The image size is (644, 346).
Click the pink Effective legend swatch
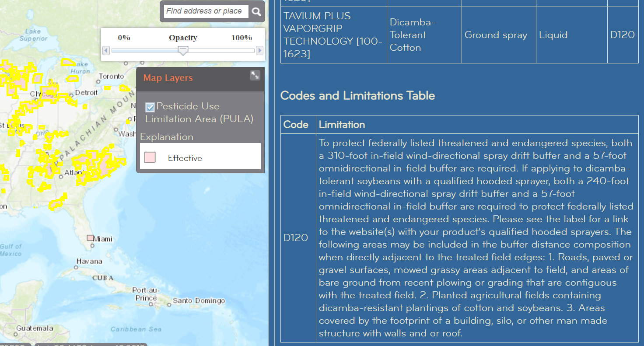tap(150, 158)
